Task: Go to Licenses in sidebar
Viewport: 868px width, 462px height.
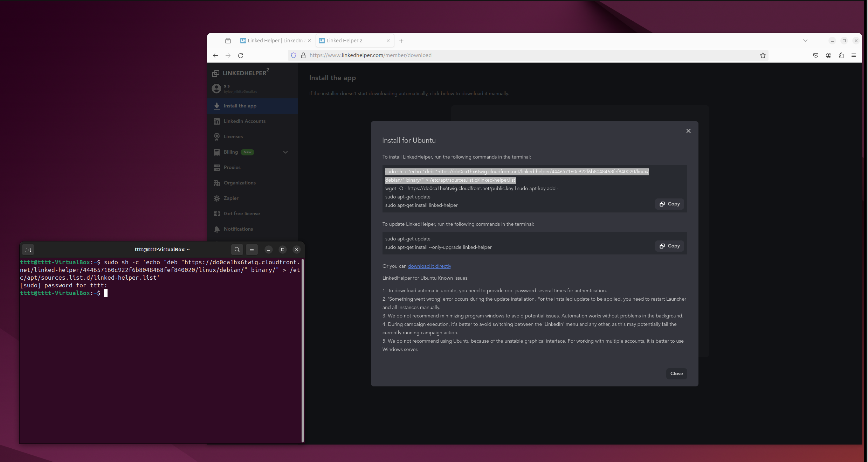Action: pos(253,136)
